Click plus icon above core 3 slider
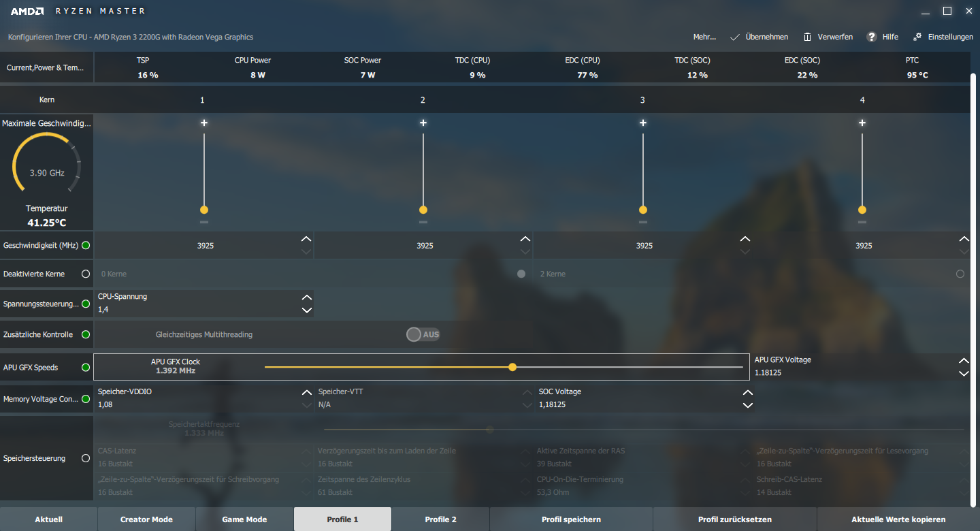 pos(643,123)
